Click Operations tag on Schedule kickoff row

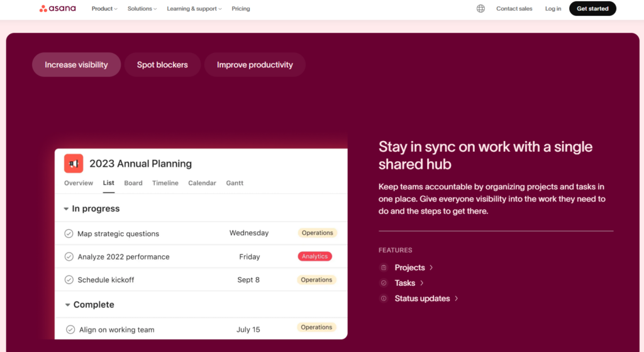(316, 280)
